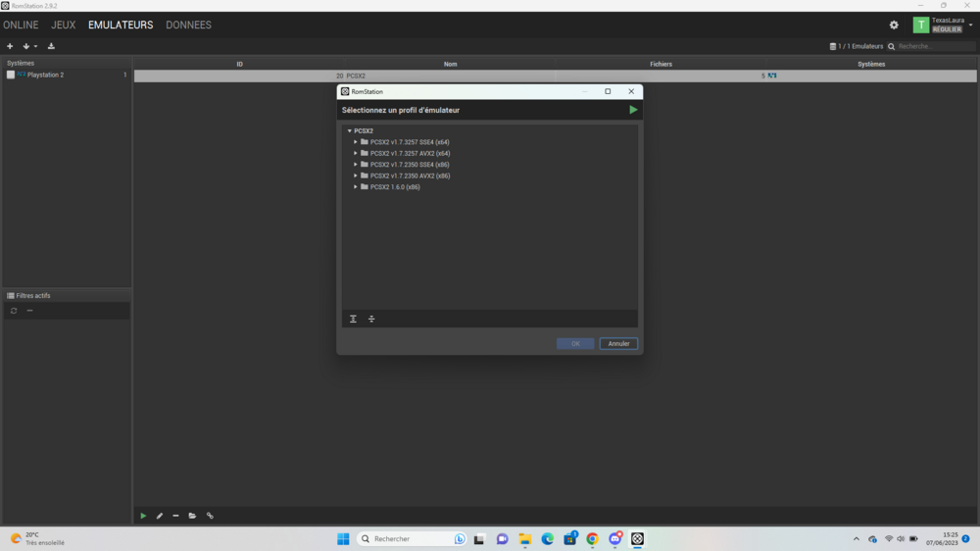Click the refresh icon under Filtres actifs

[14, 311]
